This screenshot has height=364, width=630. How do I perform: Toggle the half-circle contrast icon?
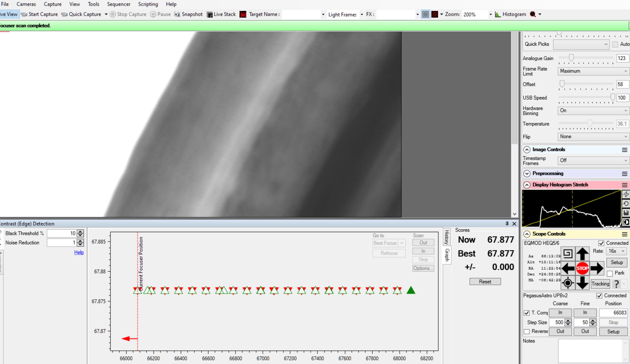(626, 222)
